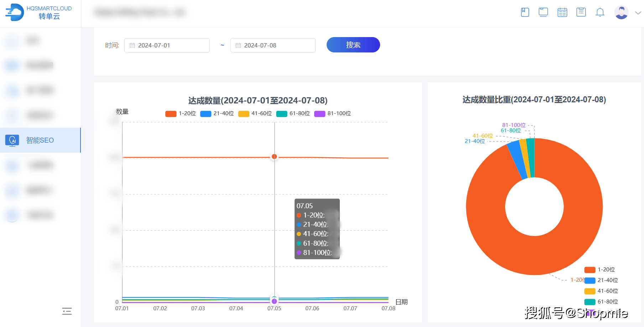This screenshot has height=327, width=644.
Task: Click start date field 2024-07-01
Action: tap(167, 45)
